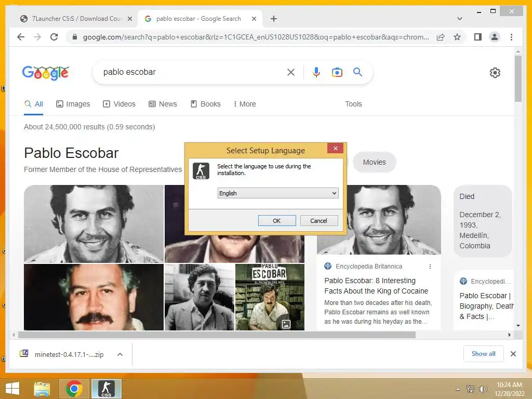The width and height of the screenshot is (532, 399).
Task: Open Pablo Escobar: 8 Interesting Facts link
Action: point(376,286)
